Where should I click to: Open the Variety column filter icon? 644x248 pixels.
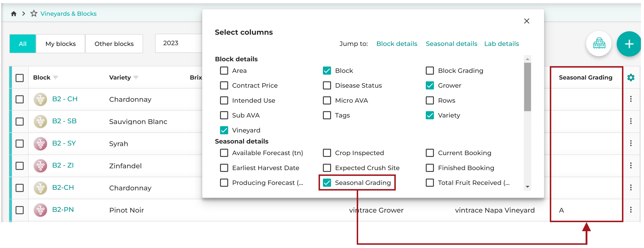click(136, 78)
